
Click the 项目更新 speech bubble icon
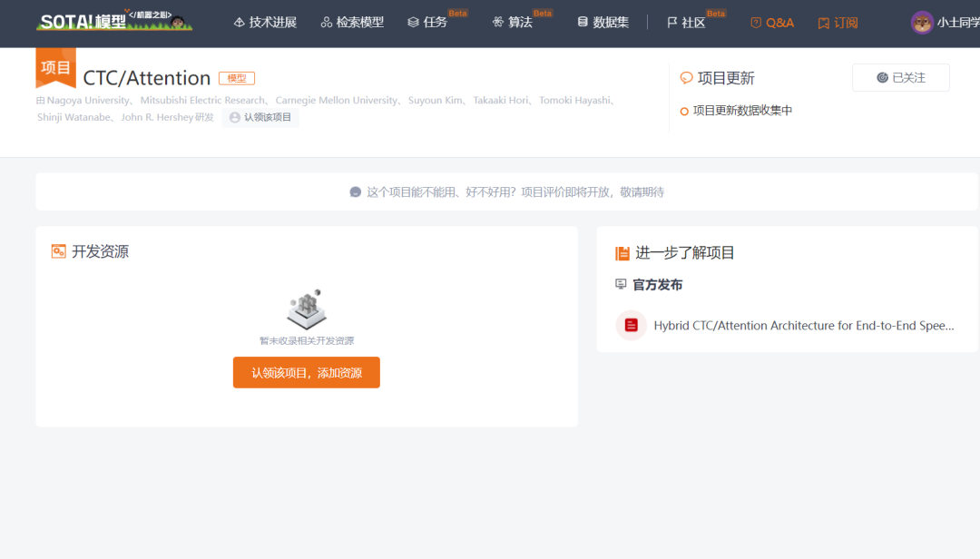click(x=686, y=77)
